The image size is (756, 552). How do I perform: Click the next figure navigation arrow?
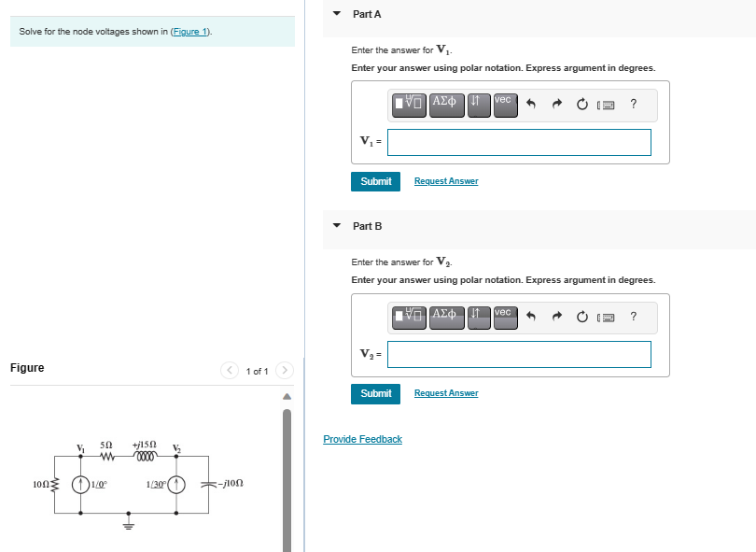pyautogui.click(x=284, y=370)
